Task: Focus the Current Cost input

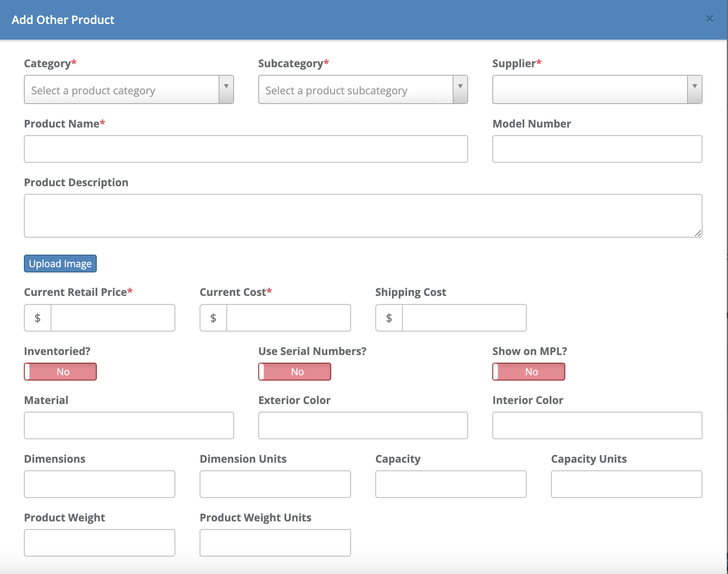Action: 288,318
